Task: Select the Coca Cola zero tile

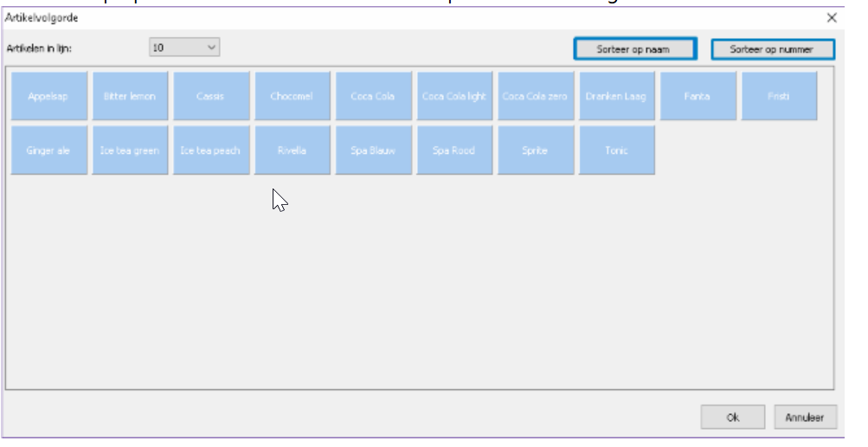Action: [536, 96]
